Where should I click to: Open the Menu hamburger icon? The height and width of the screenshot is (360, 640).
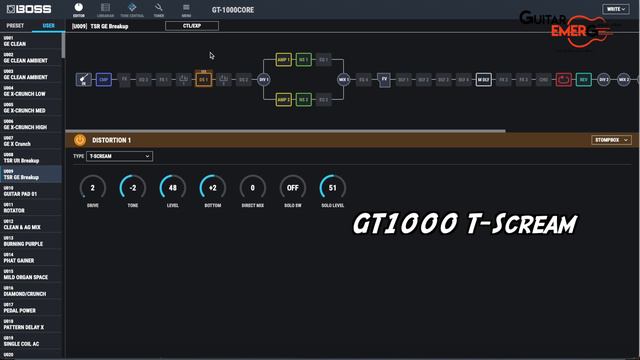tap(186, 10)
